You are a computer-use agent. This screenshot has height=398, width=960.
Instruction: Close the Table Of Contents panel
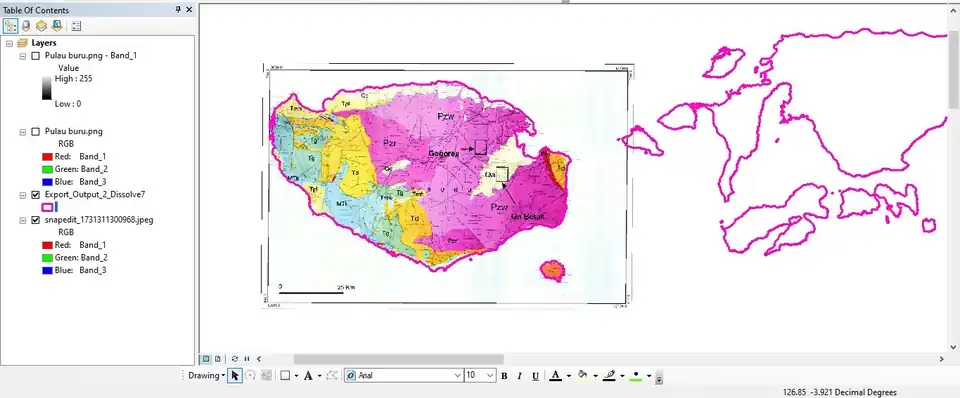tap(189, 10)
